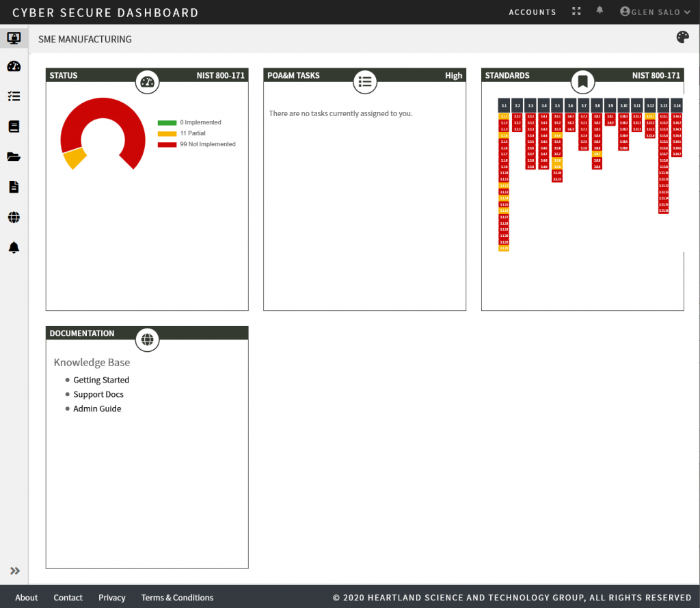Click the yellow 3.8.7 control swatch
Screen dimensions: 700x608
597,154
